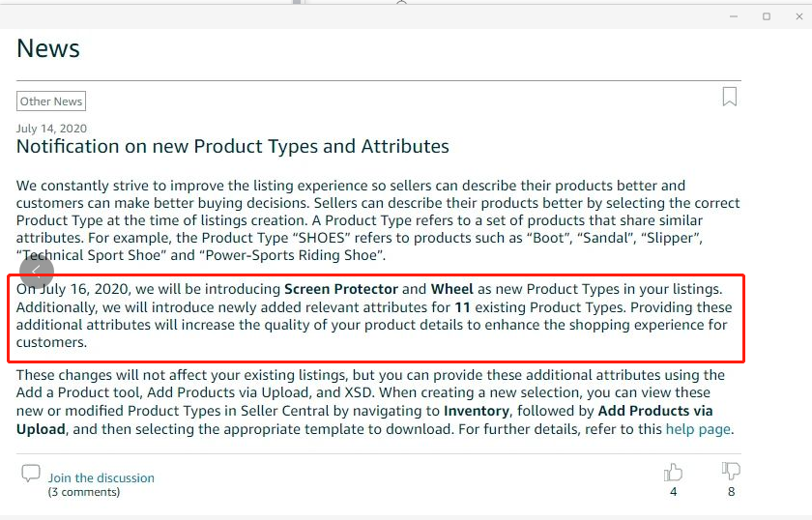The height and width of the screenshot is (520, 812).
Task: Join the discussion on this article
Action: click(101, 477)
